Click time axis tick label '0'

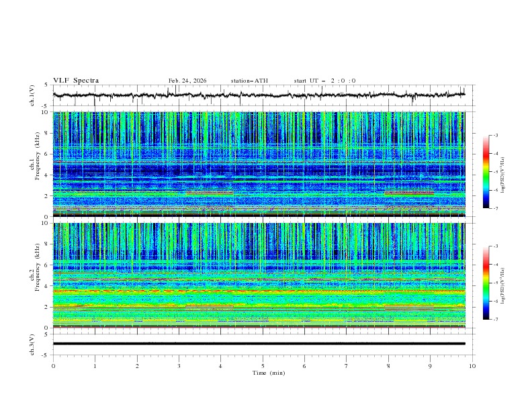pyautogui.click(x=53, y=366)
